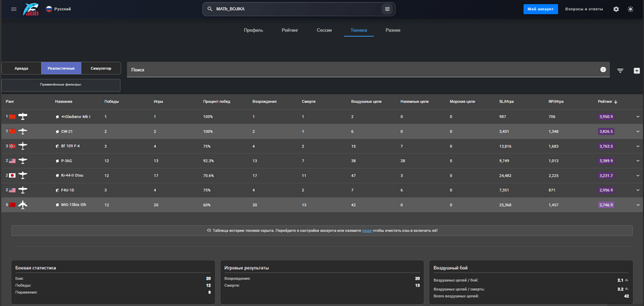The height and width of the screenshot is (306, 644).
Task: Open the Разное tab
Action: 393,30
